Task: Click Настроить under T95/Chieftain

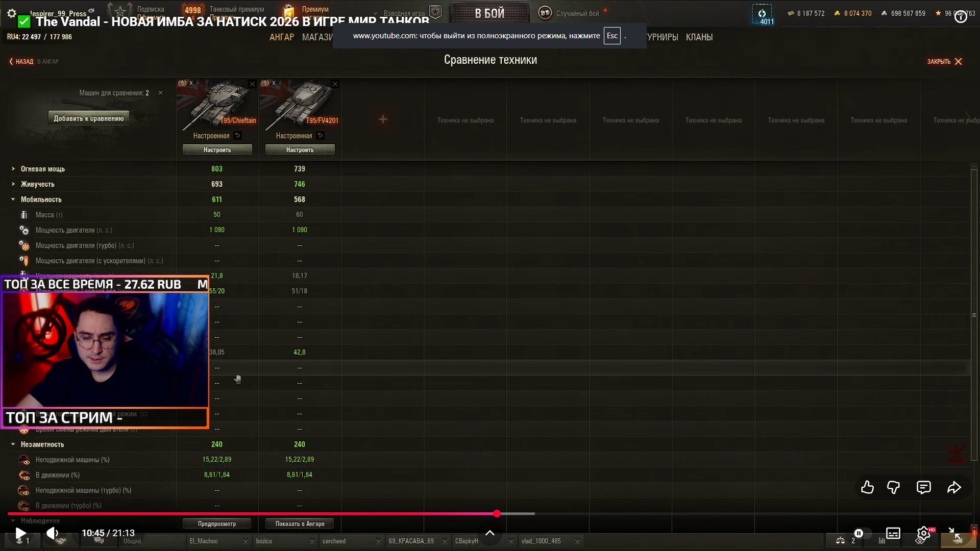Action: click(217, 150)
